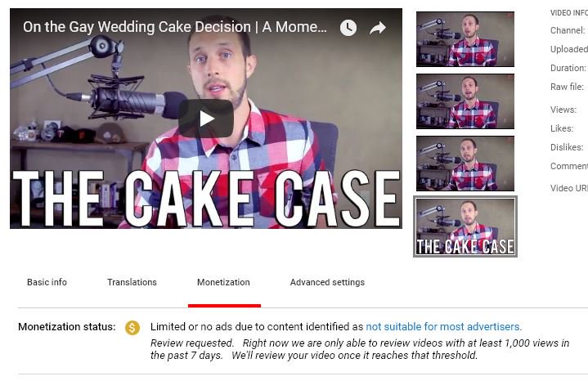Click the VIDEO INFO heading
Screen dimensions: 588x381
point(569,13)
